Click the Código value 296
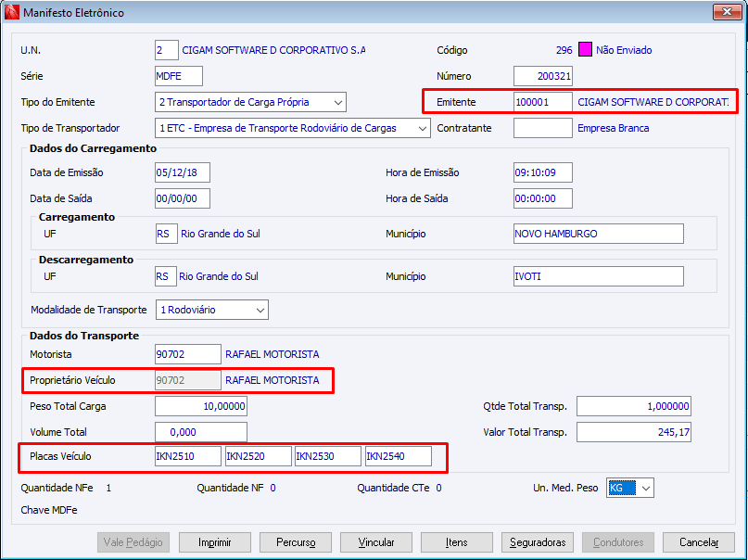This screenshot has height=560, width=748. [x=564, y=50]
